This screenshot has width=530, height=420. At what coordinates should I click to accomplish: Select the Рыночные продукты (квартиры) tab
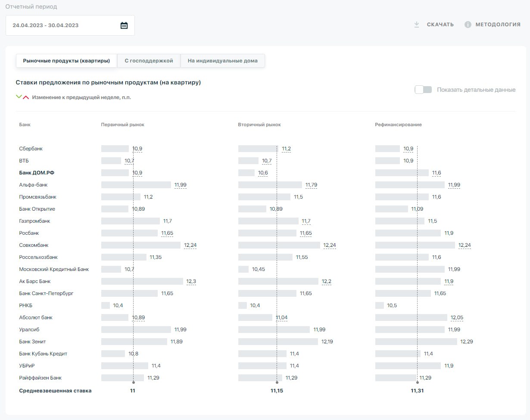pos(66,61)
